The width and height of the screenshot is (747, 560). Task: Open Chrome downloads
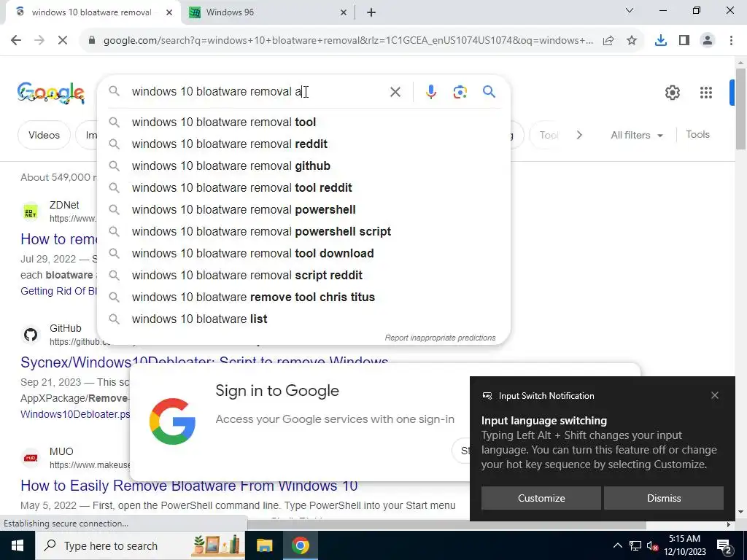click(x=661, y=41)
